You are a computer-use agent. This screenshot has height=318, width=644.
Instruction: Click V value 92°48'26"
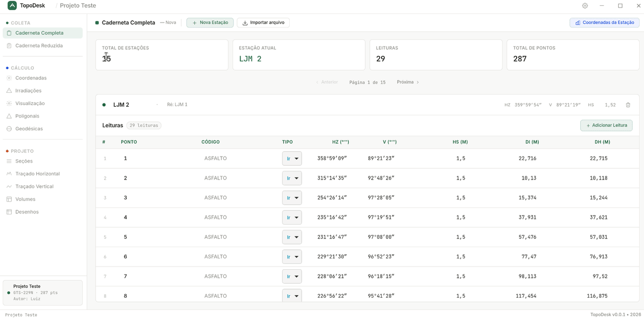381,178
